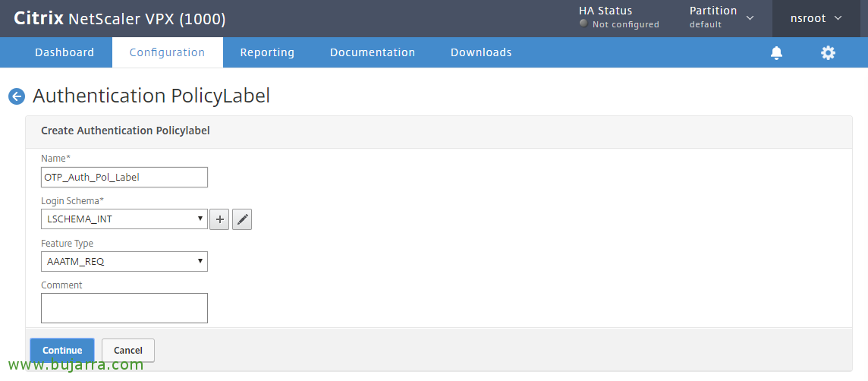Edit Login Schema using pencil icon

pos(242,219)
